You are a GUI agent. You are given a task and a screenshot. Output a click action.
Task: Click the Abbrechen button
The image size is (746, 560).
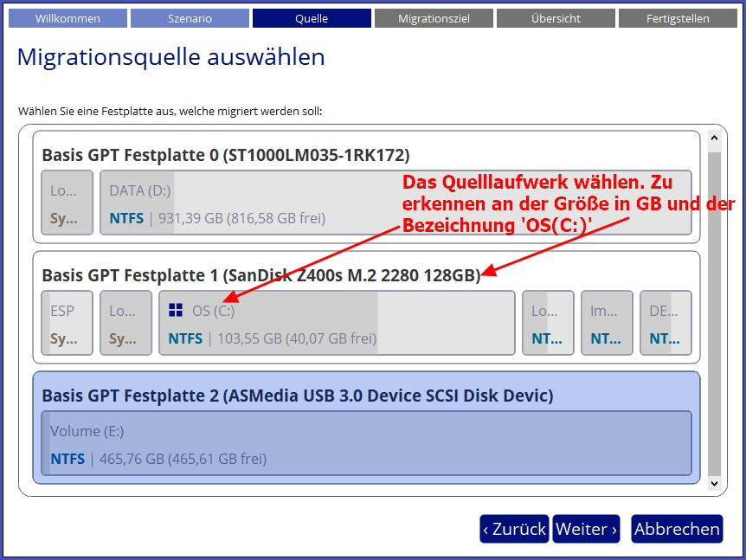pos(676,529)
